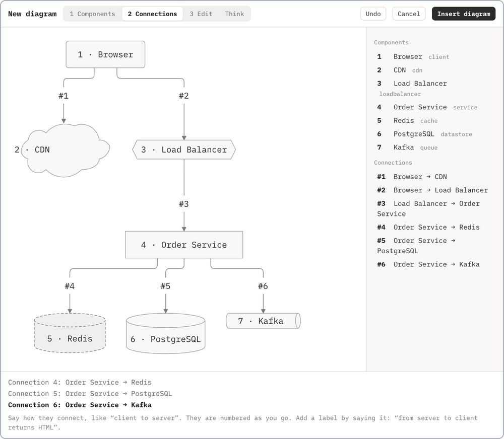This screenshot has width=504, height=439.
Task: Select 'Order Service service' in components list
Action: [x=427, y=107]
